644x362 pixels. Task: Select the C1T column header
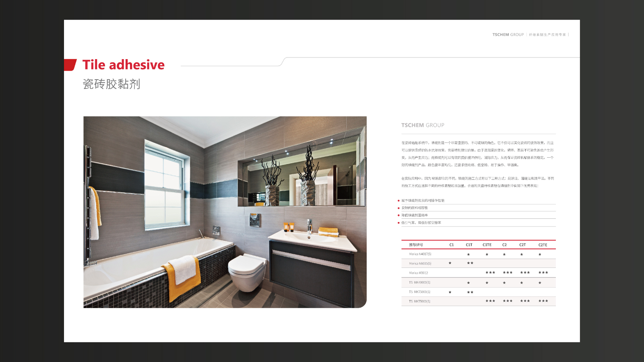click(469, 245)
